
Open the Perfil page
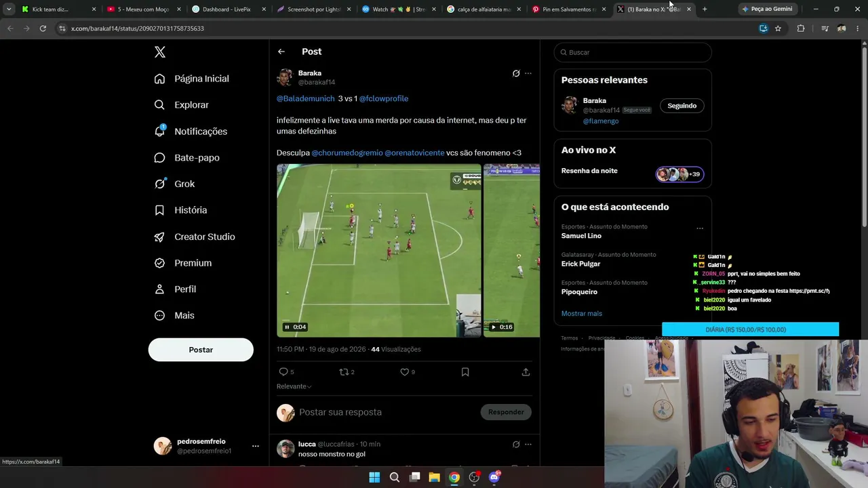coord(175,289)
